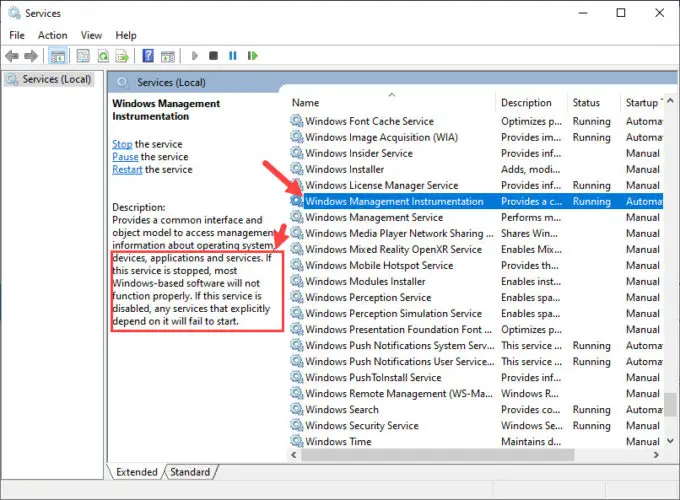The image size is (680, 500).
Task: Click the horizontal scrollbar thumb
Action: coord(438,455)
